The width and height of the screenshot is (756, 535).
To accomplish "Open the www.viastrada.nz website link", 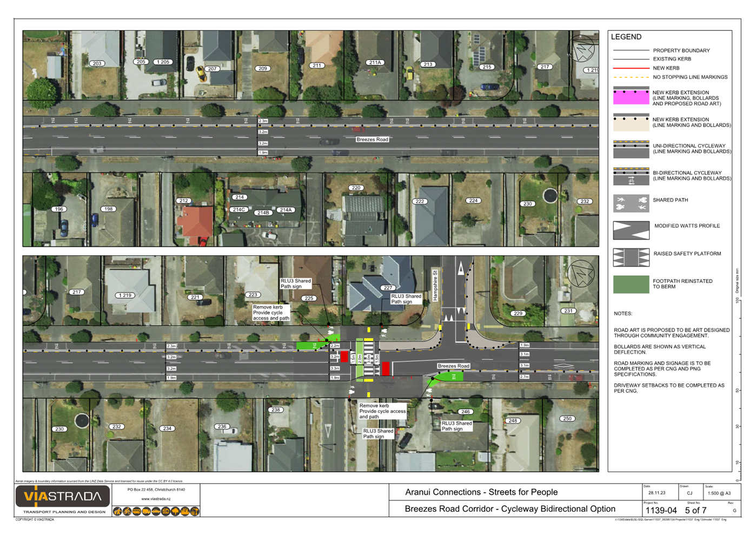I will tap(156, 499).
